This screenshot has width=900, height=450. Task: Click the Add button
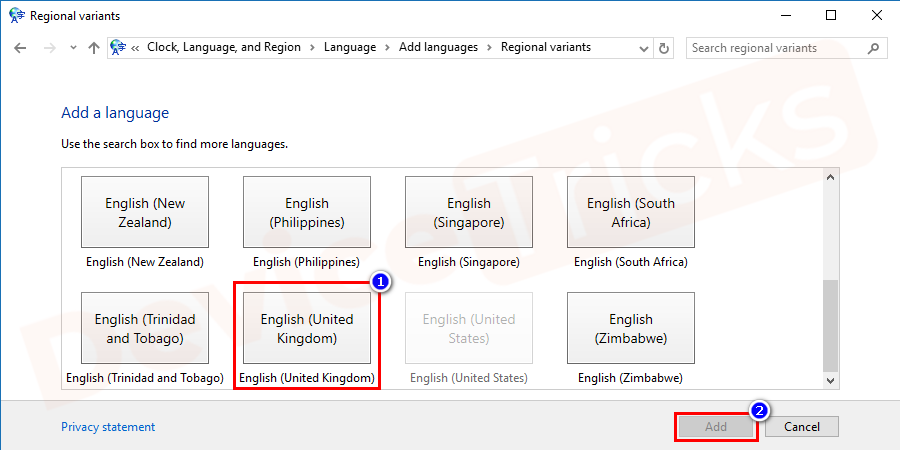pyautogui.click(x=716, y=426)
